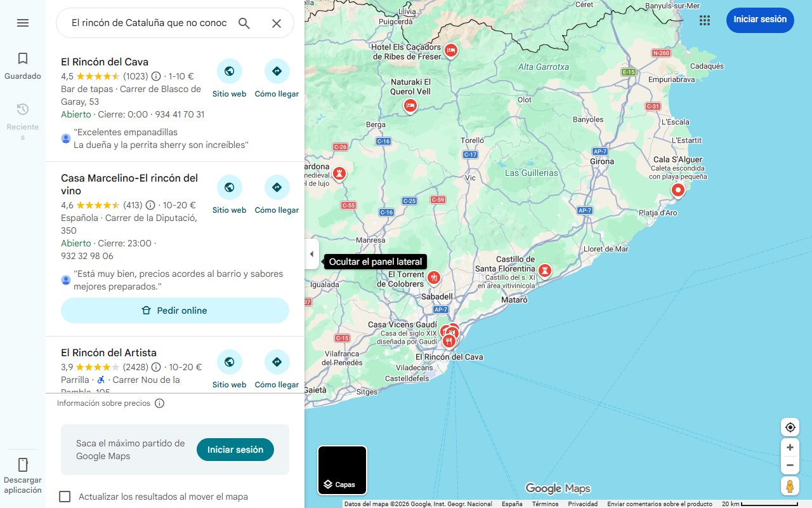
Task: Open the Sitio web for El Rincón del Cava
Action: pyautogui.click(x=229, y=70)
